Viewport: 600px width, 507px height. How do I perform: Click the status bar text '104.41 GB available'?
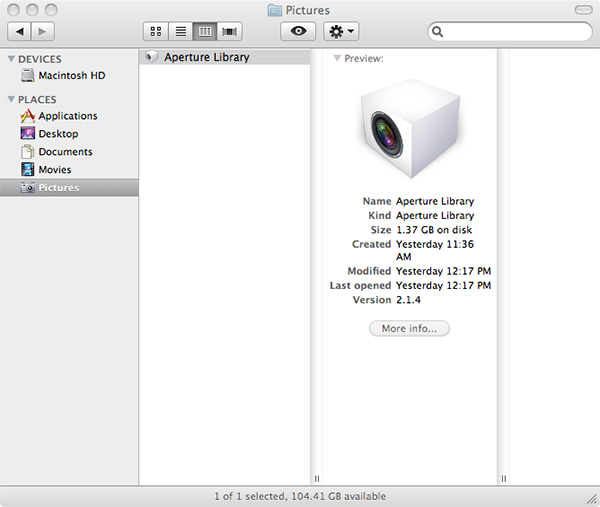click(338, 496)
